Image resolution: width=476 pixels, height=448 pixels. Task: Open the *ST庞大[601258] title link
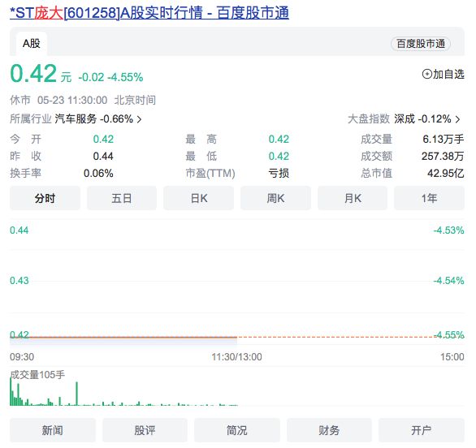pyautogui.click(x=149, y=13)
